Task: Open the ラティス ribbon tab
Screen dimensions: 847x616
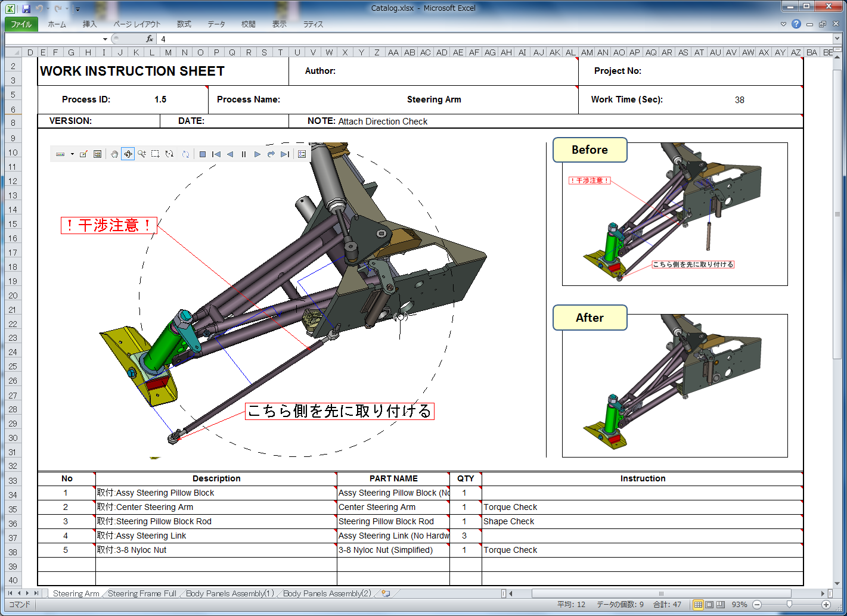Action: point(313,24)
